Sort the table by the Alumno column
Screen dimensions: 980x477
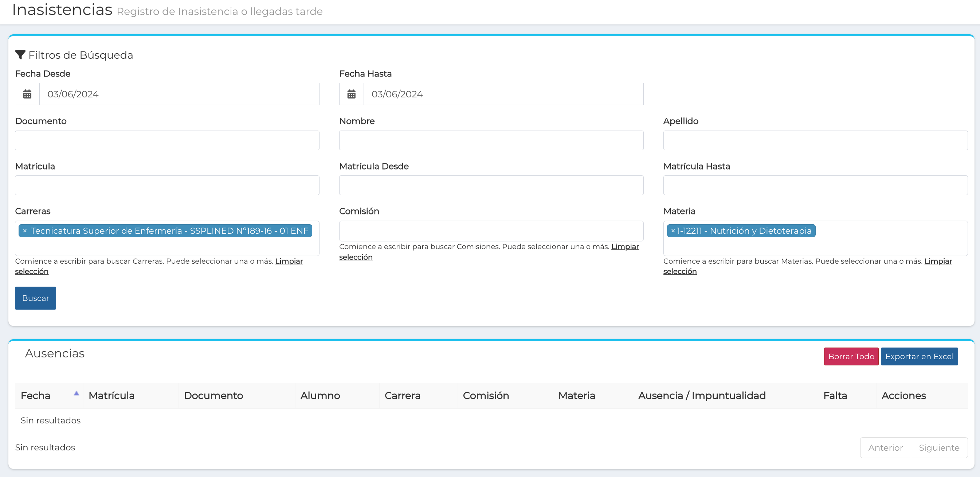click(320, 396)
